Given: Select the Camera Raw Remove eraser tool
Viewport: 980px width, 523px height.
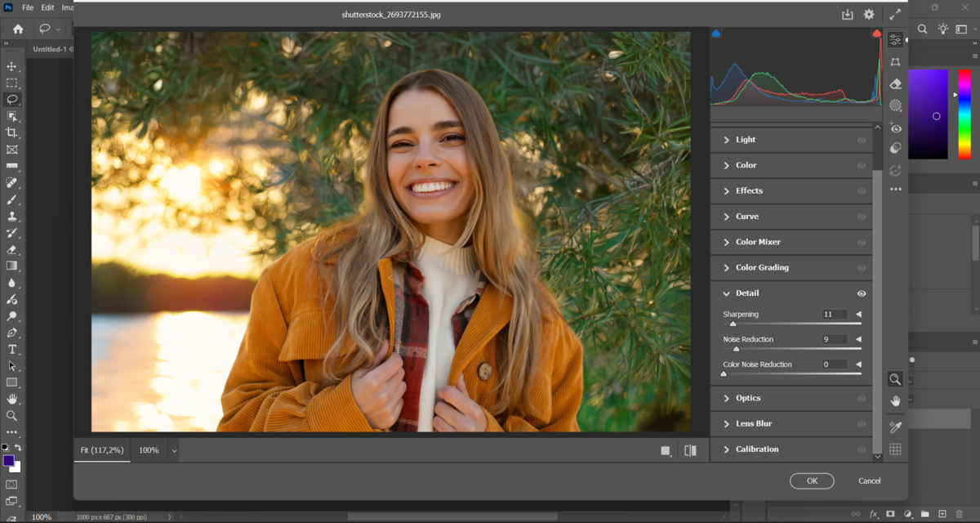Looking at the screenshot, I should click(895, 83).
